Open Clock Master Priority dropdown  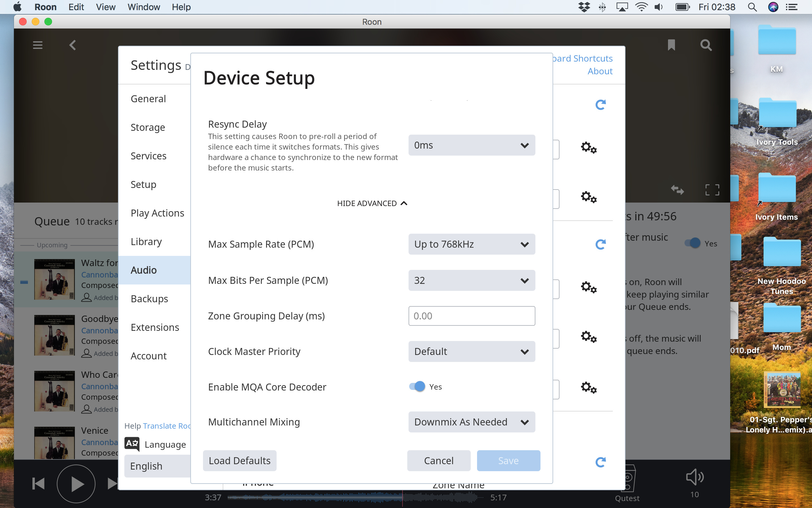[471, 351]
